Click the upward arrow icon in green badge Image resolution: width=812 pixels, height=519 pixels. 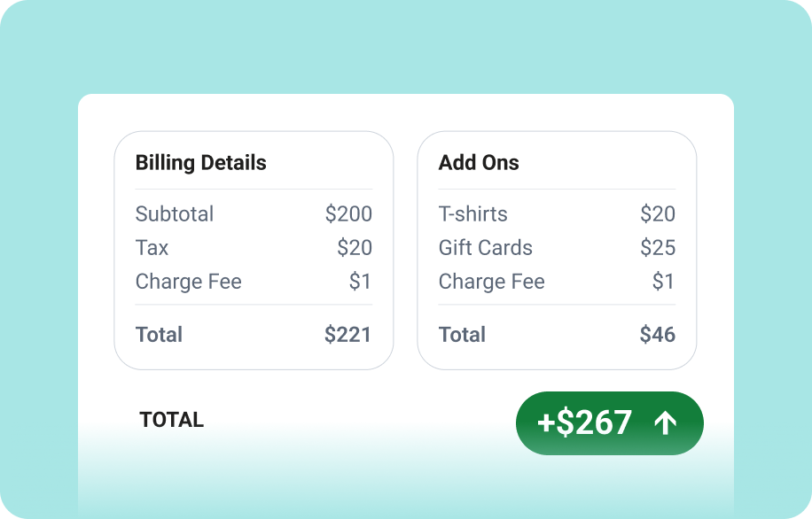coord(666,423)
